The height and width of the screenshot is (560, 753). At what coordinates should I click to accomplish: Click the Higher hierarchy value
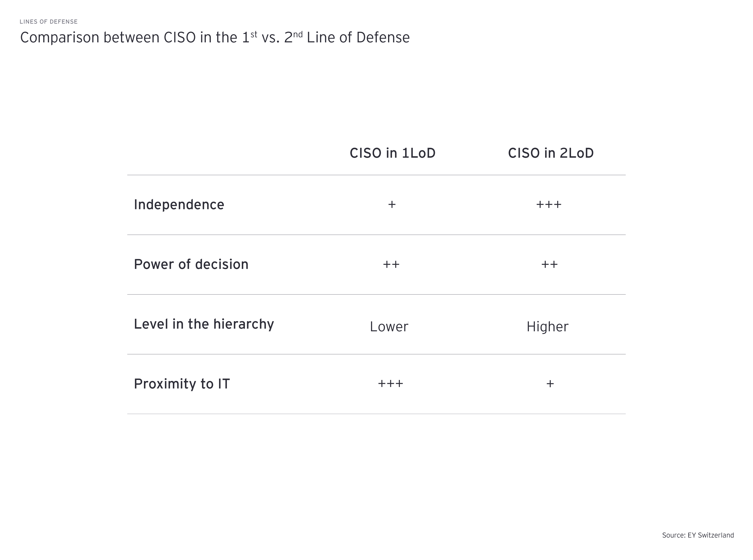click(x=547, y=327)
